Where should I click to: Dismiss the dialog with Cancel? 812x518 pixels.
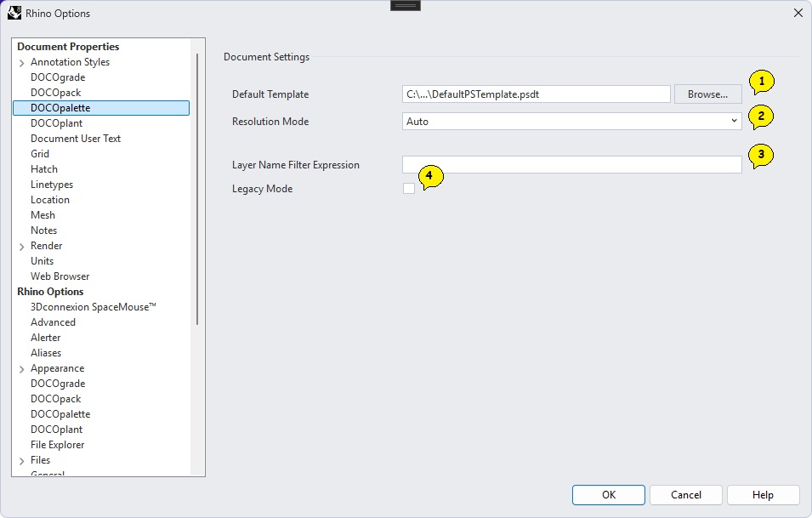[x=685, y=495]
